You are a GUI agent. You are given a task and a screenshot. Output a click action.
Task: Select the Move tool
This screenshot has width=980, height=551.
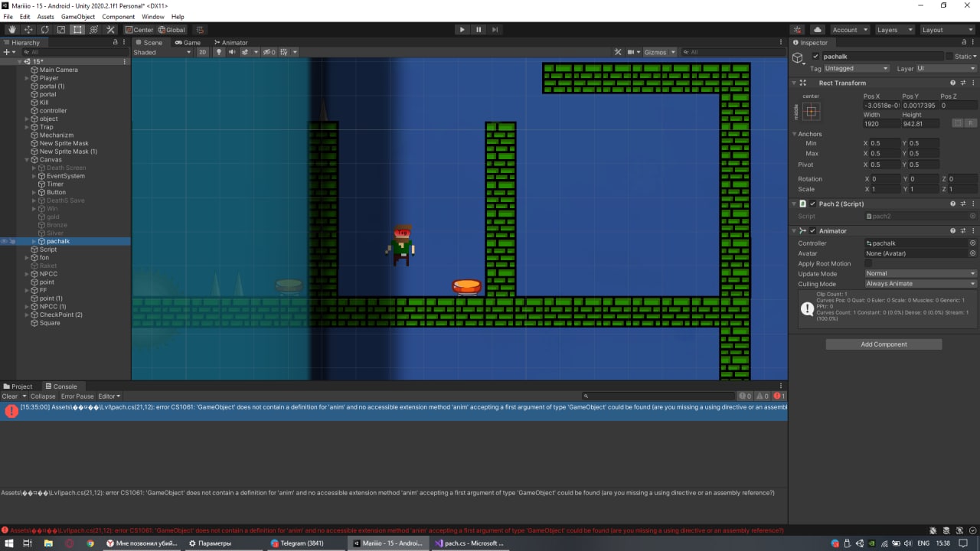pos(28,30)
